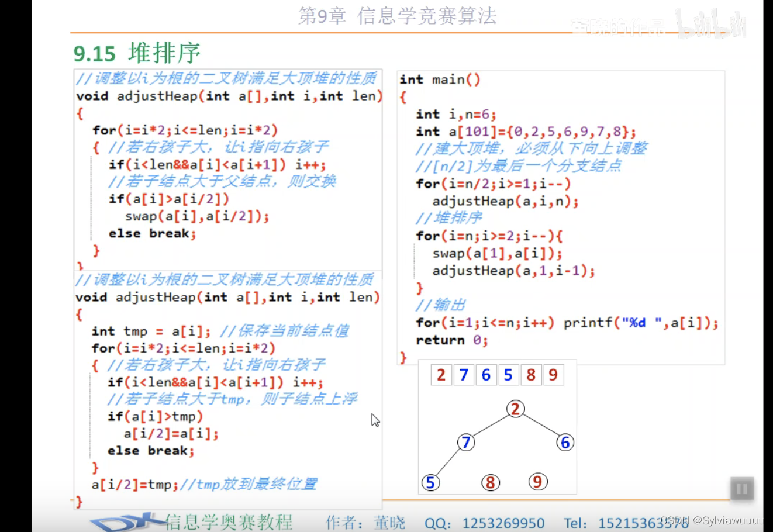773x532 pixels.
Task: Select the 'for(i=n;i>=2;i--){' line
Action: click(489, 236)
